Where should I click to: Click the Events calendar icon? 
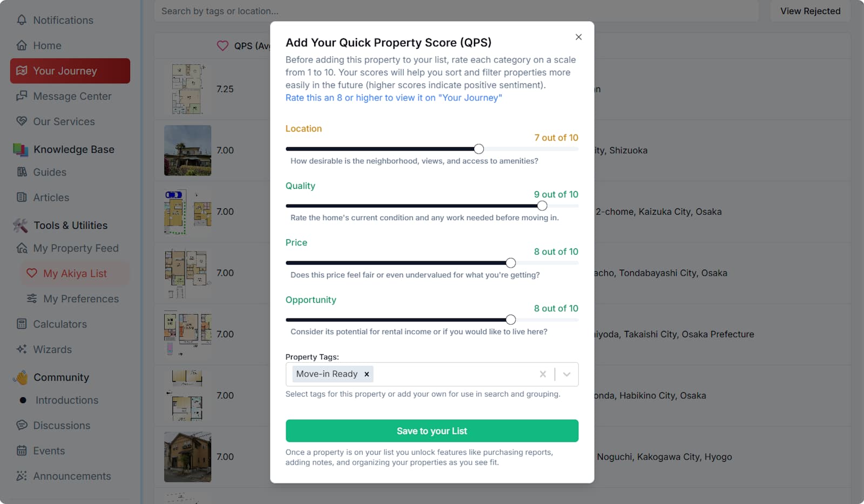22,451
